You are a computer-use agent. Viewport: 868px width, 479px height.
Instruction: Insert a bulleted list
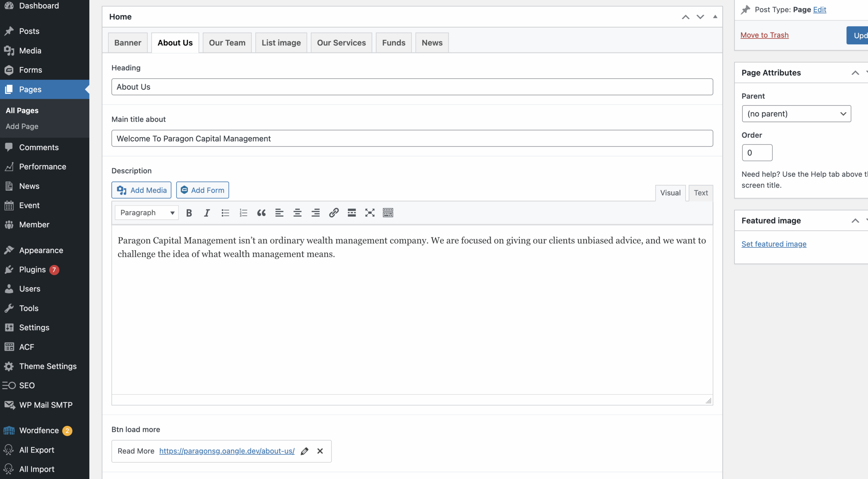click(225, 212)
